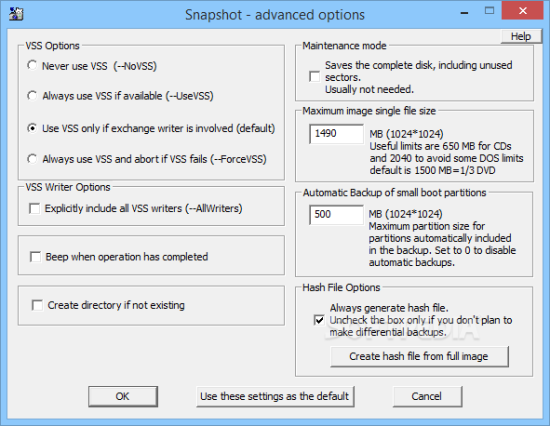Screen dimensions: 550x426
Task: Maximize the Snapshot options window
Action: tap(489, 11)
